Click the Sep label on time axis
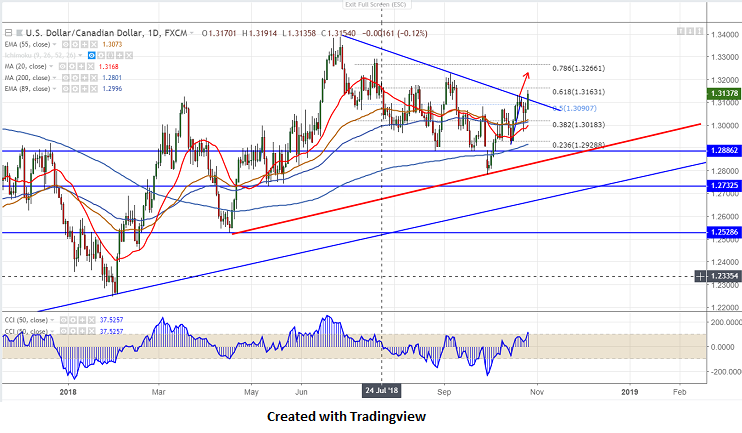 click(x=444, y=392)
